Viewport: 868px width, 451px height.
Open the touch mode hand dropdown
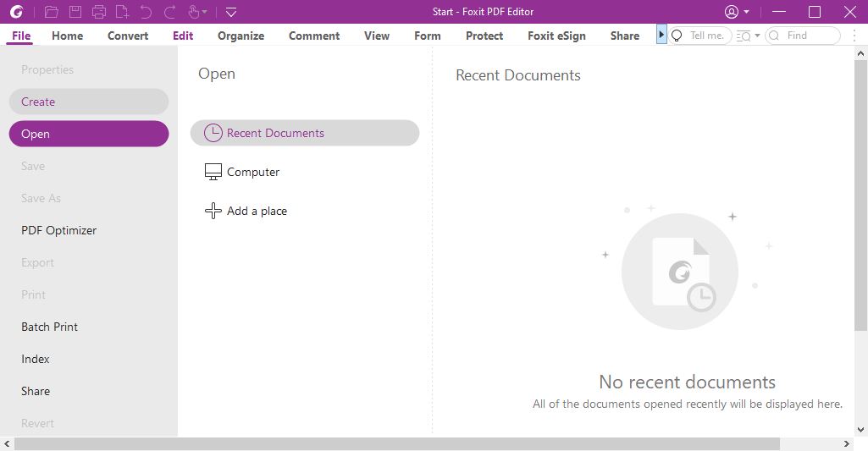coord(197,12)
